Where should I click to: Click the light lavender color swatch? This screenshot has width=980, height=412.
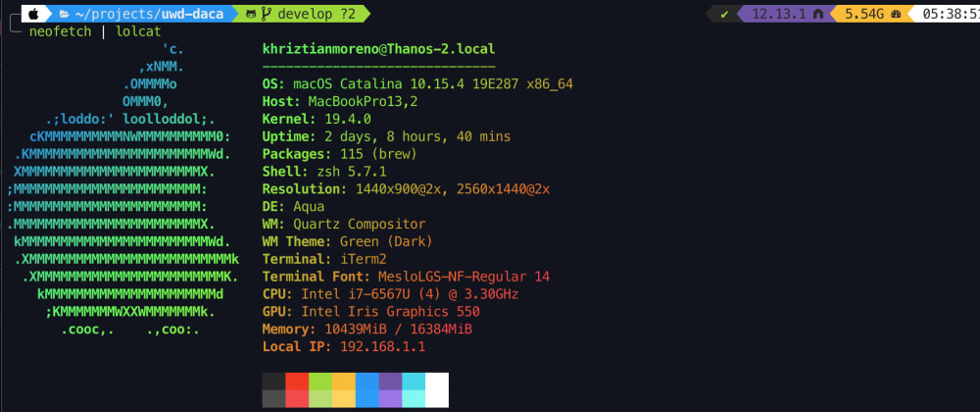click(x=391, y=399)
